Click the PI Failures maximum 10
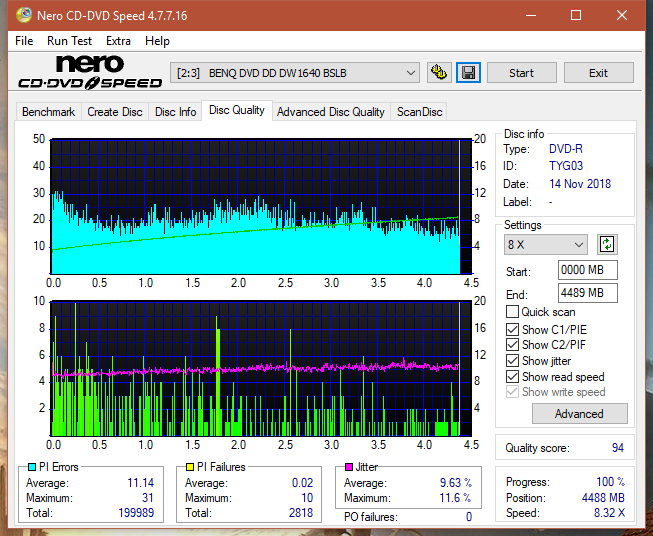Image resolution: width=653 pixels, height=536 pixels. (307, 498)
